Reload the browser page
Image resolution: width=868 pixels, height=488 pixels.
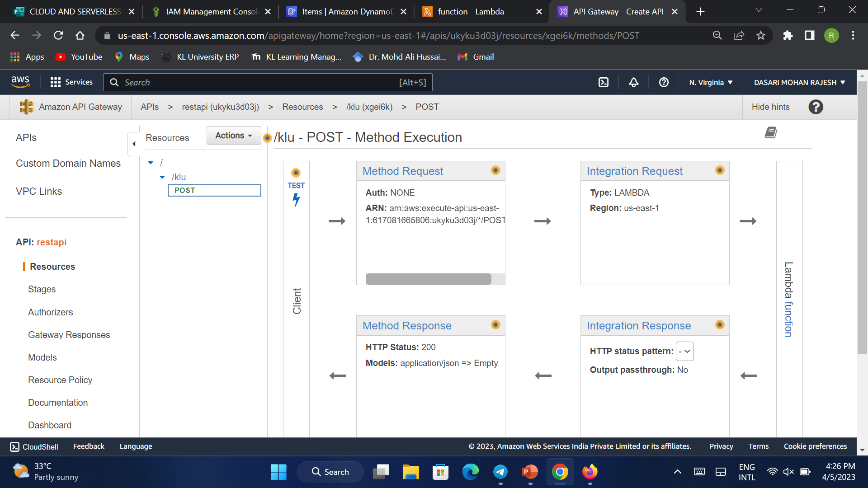(58, 35)
